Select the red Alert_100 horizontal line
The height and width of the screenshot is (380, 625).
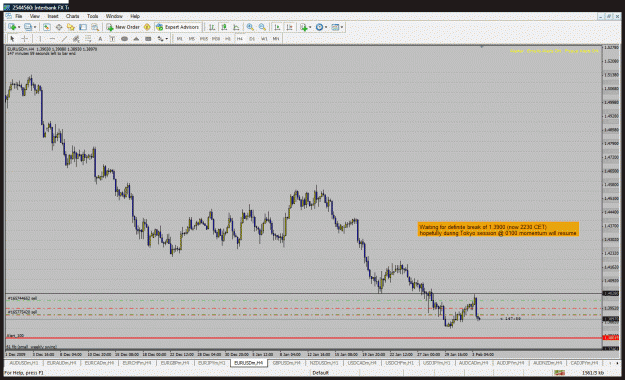click(303, 338)
